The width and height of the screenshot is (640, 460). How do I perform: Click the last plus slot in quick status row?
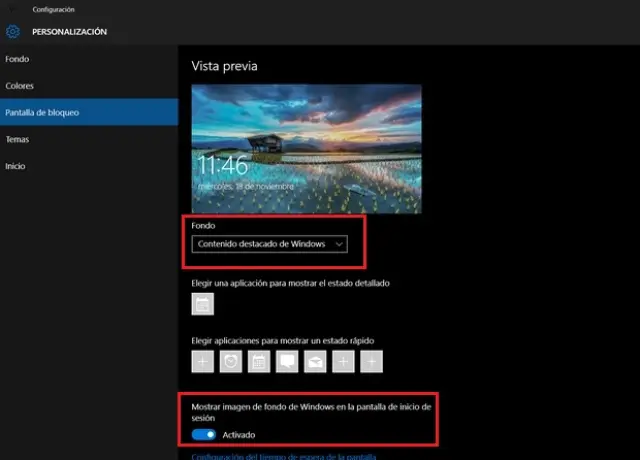coord(371,361)
